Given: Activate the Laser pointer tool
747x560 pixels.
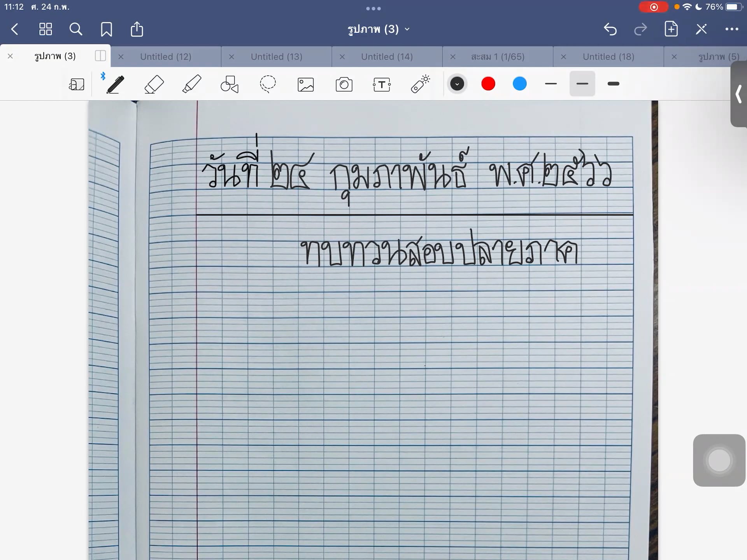Looking at the screenshot, I should click(420, 84).
